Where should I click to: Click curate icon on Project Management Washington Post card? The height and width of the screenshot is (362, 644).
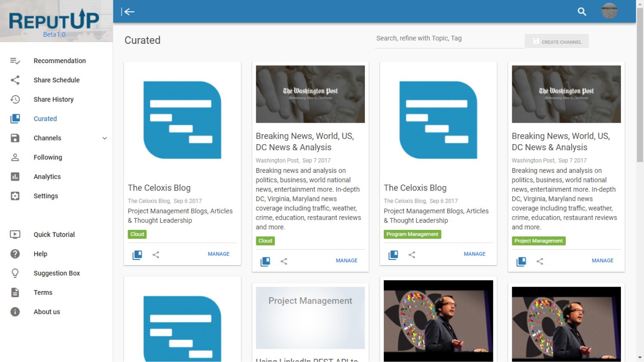click(521, 261)
